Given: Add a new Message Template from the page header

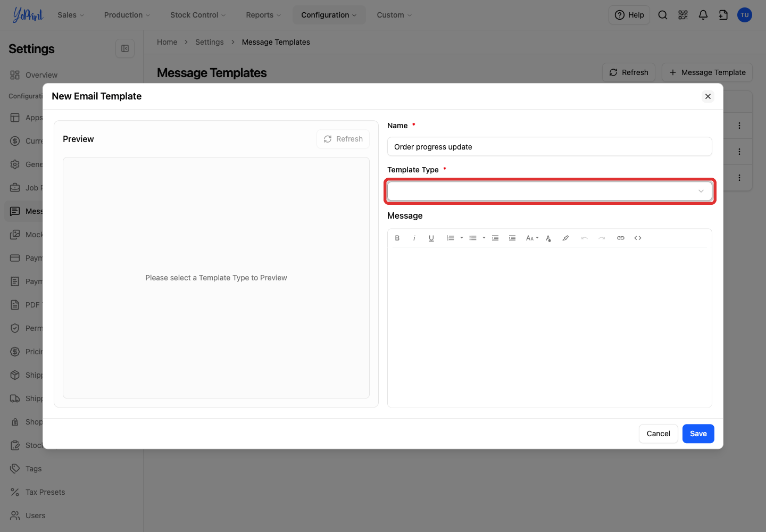Looking at the screenshot, I should tap(707, 72).
